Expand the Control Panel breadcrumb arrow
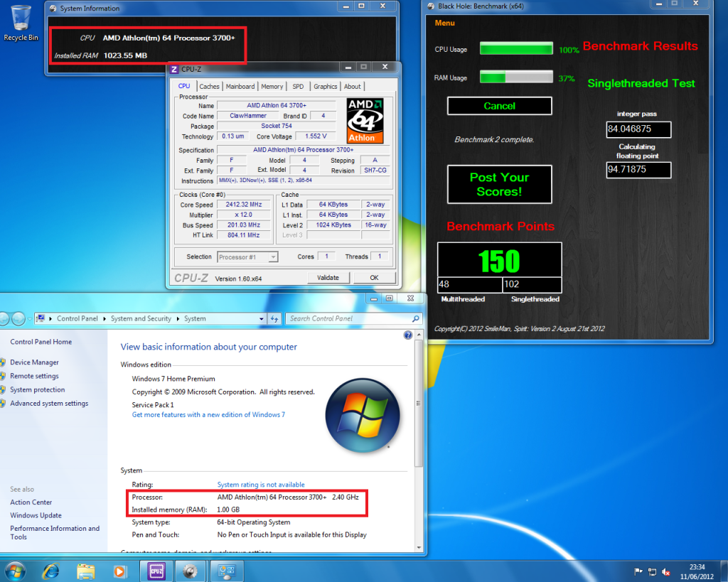The height and width of the screenshot is (582, 728). click(x=105, y=319)
